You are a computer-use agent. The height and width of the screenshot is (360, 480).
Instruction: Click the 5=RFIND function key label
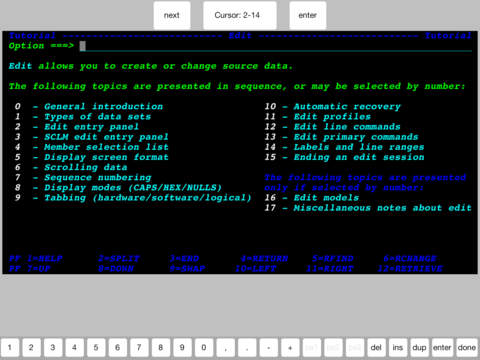[333, 259]
